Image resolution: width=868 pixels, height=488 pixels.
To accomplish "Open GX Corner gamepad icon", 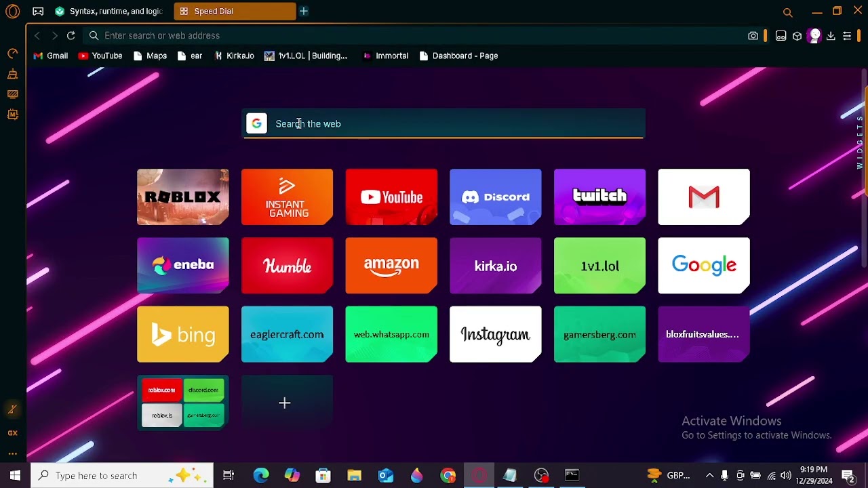I will coord(38,12).
